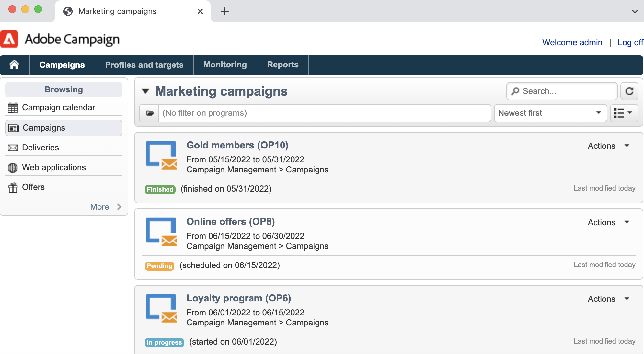Viewport: 644px width, 354px height.
Task: Open the Profiles and targets tab
Action: [x=144, y=65]
